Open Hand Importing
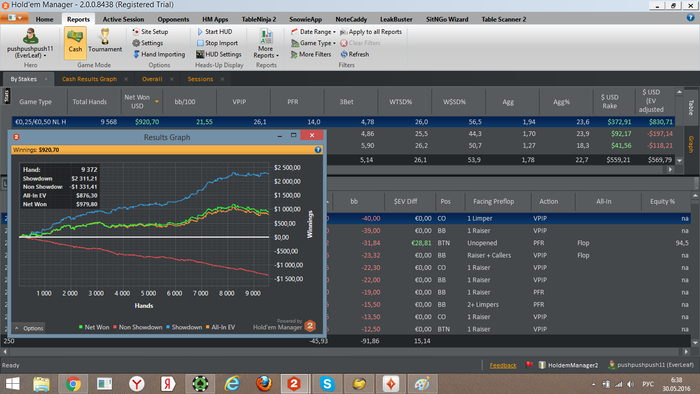700x394 pixels. pyautogui.click(x=159, y=54)
